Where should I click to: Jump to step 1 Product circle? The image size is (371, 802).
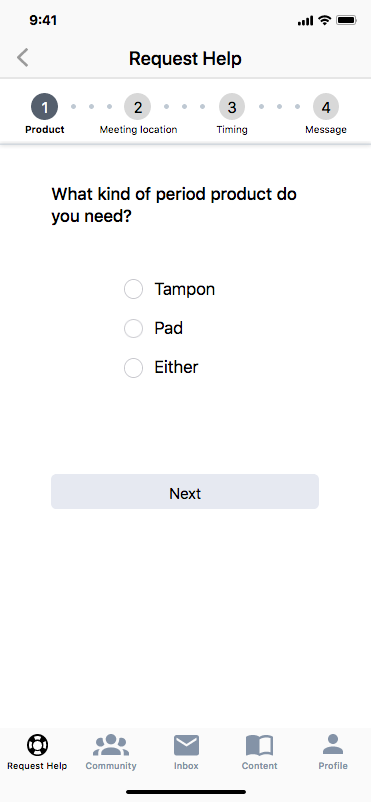pos(45,107)
